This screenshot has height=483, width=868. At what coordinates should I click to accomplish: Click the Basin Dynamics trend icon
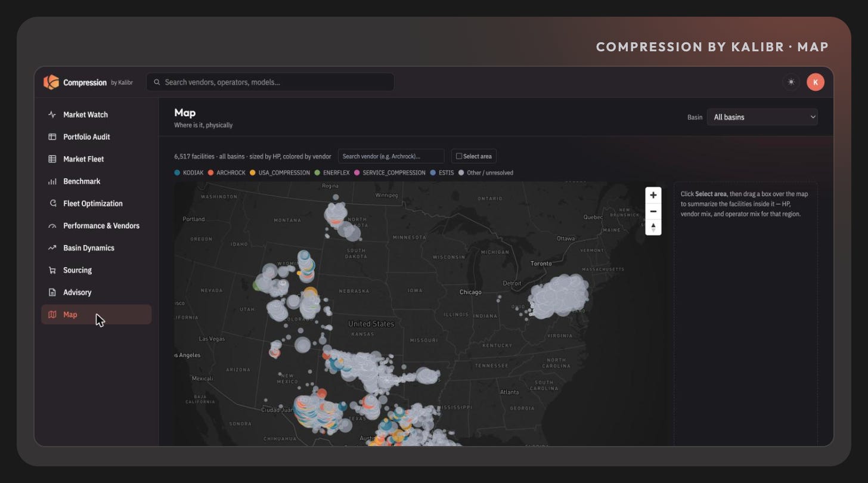click(52, 248)
